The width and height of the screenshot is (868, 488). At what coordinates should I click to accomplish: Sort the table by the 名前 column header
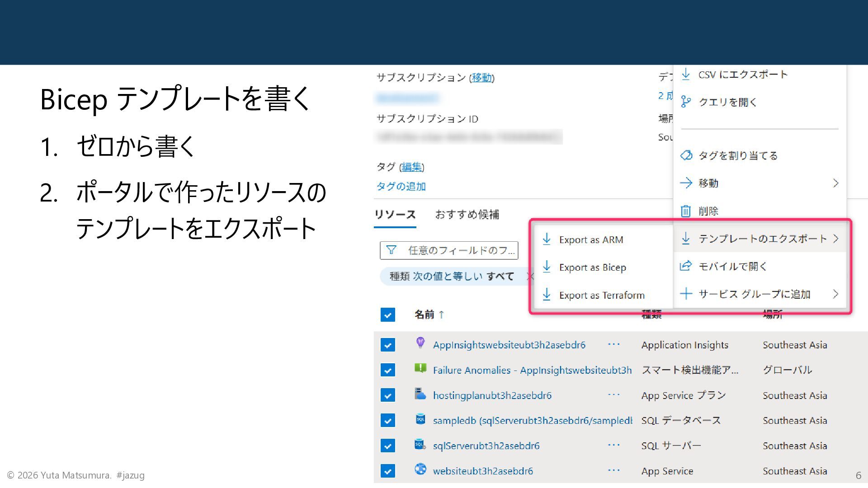(425, 314)
